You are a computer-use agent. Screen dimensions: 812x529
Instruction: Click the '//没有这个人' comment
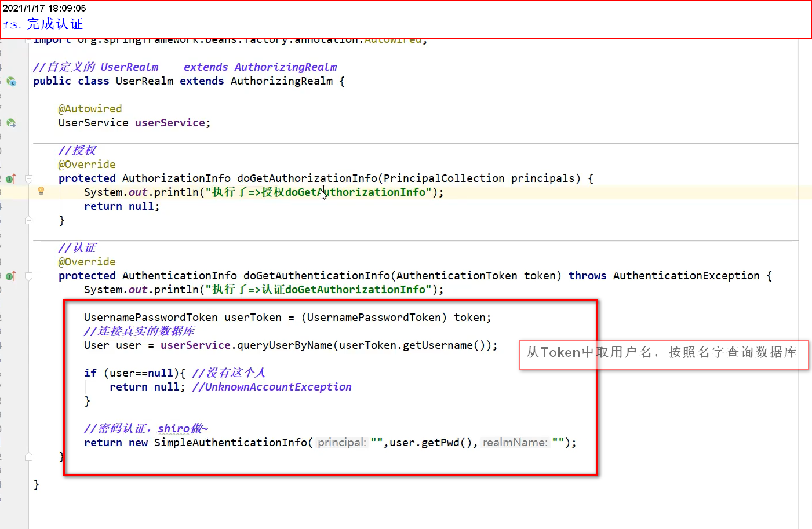229,373
